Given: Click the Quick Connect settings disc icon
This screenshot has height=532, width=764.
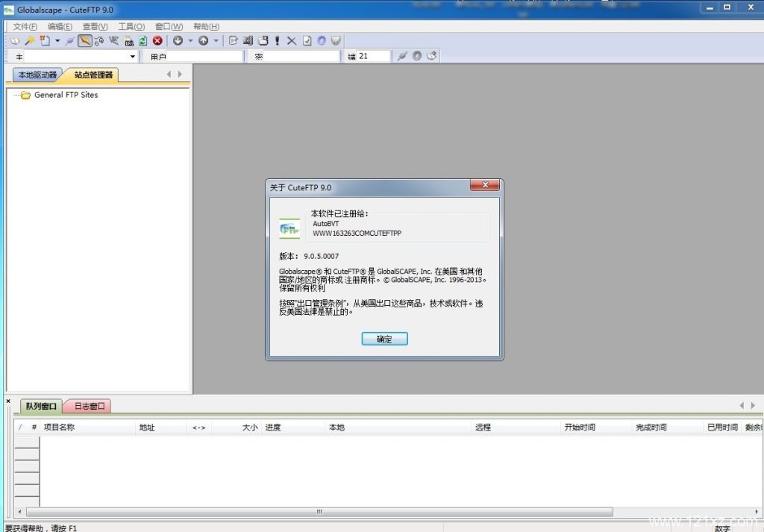Looking at the screenshot, I should [417, 56].
